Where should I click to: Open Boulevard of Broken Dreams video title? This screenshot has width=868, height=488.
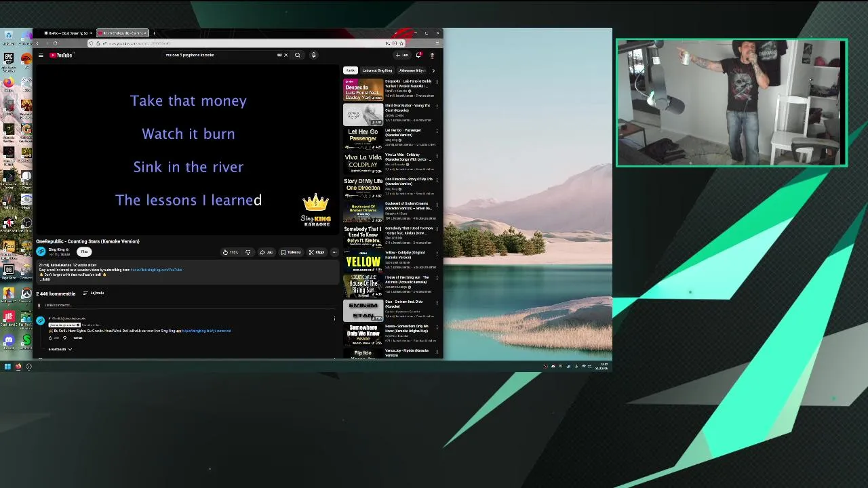(x=408, y=206)
